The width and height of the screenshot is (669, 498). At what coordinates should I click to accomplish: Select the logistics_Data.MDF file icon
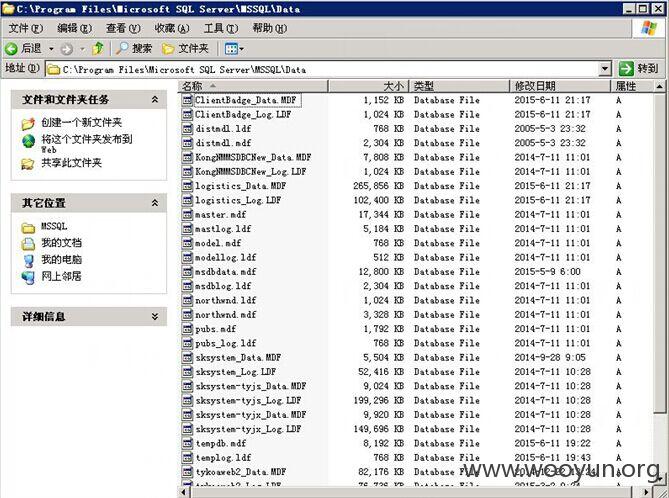[x=187, y=186]
